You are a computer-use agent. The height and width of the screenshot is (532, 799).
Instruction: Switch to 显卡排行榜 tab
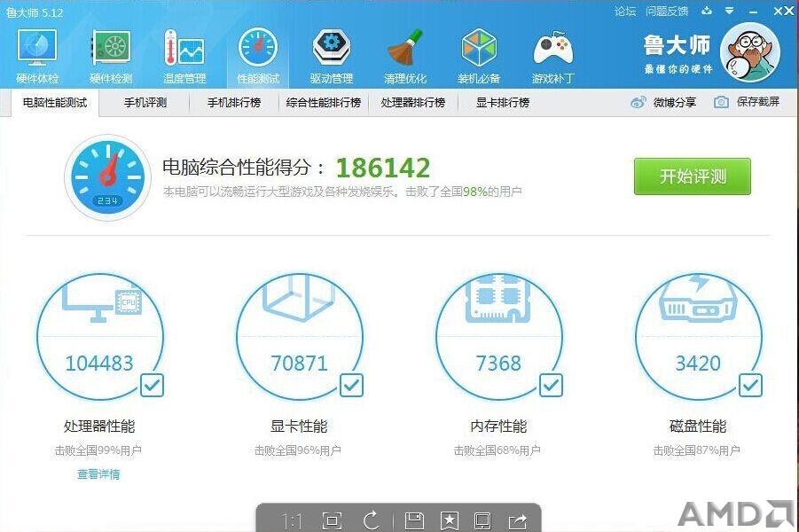point(503,103)
